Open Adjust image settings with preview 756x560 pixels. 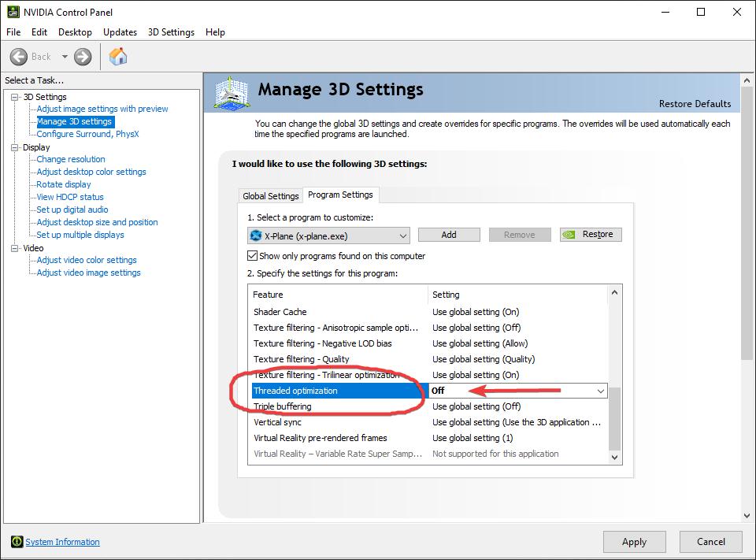coord(102,109)
